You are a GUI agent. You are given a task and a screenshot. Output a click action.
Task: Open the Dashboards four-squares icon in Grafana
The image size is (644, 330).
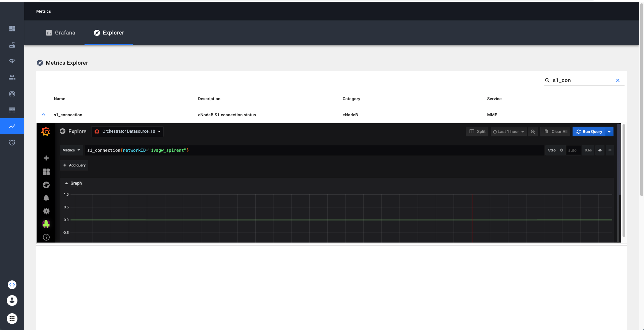pos(46,172)
